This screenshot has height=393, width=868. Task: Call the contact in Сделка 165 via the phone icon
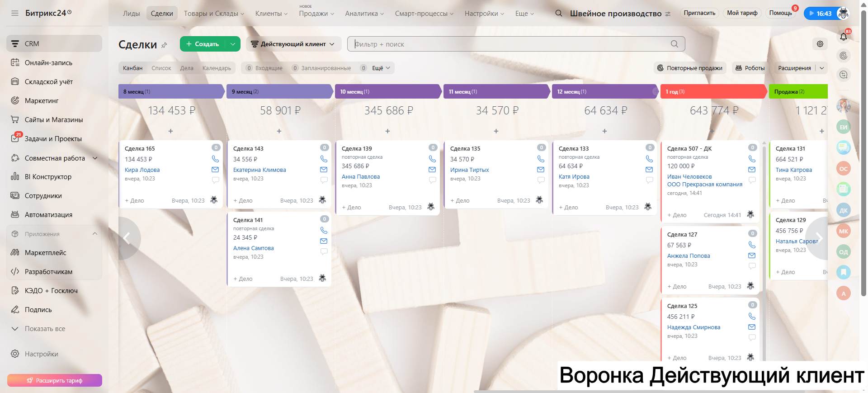(215, 159)
